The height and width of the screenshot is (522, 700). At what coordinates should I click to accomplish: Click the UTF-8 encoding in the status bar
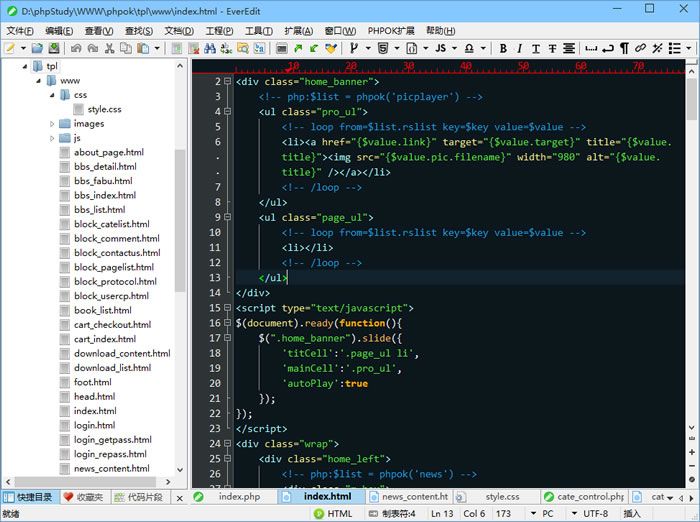[595, 513]
